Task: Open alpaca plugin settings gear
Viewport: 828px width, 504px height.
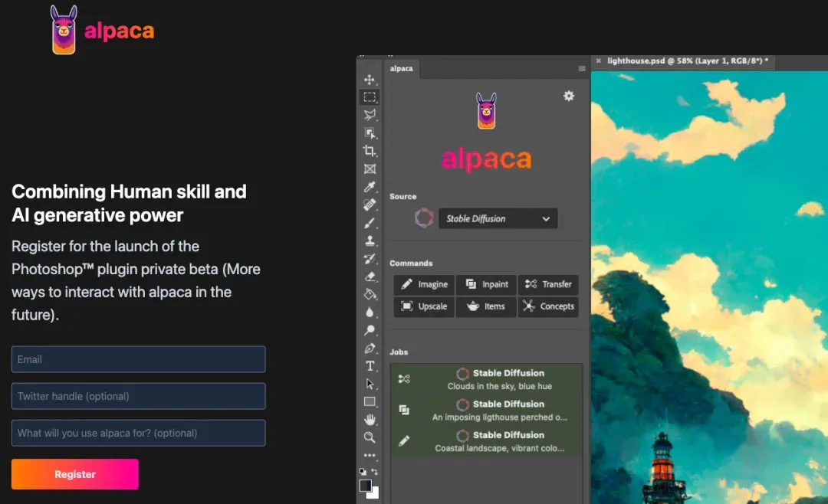Action: point(569,96)
